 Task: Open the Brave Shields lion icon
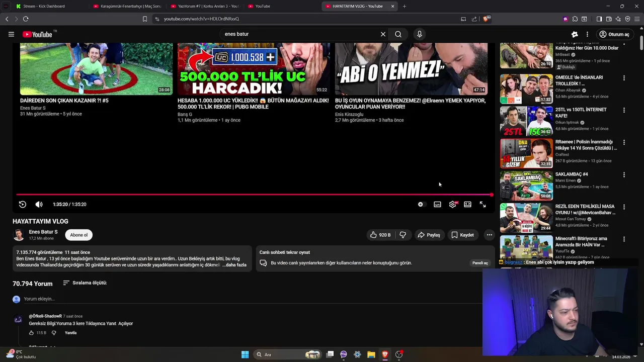(x=486, y=19)
